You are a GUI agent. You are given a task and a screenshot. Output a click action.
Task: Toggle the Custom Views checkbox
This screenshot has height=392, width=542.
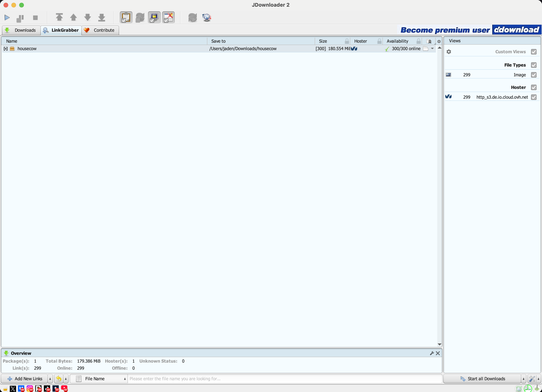click(x=533, y=52)
